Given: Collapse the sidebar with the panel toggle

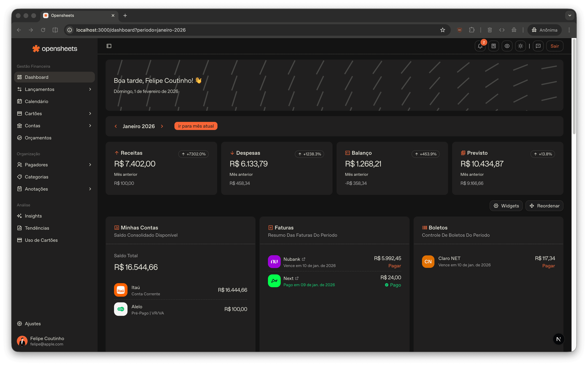Looking at the screenshot, I should pyautogui.click(x=109, y=46).
